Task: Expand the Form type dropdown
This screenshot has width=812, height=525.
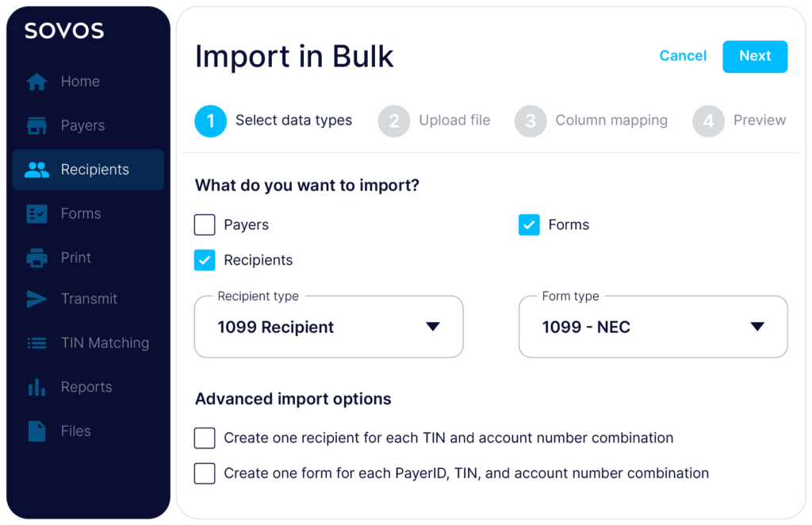Action: click(653, 327)
